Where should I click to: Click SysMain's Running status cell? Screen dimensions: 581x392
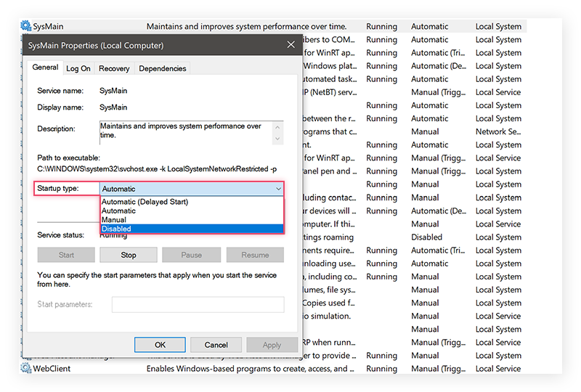pyautogui.click(x=382, y=26)
